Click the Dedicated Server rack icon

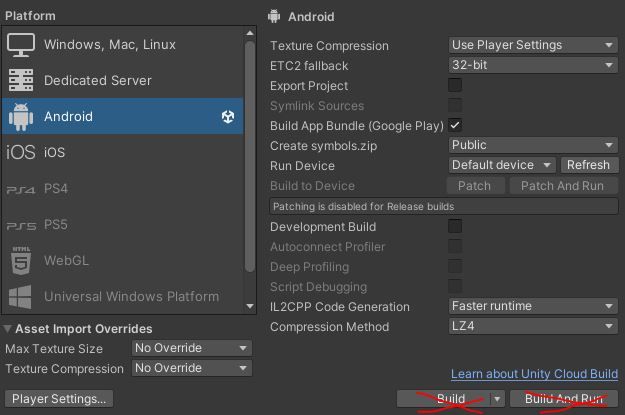(x=21, y=80)
